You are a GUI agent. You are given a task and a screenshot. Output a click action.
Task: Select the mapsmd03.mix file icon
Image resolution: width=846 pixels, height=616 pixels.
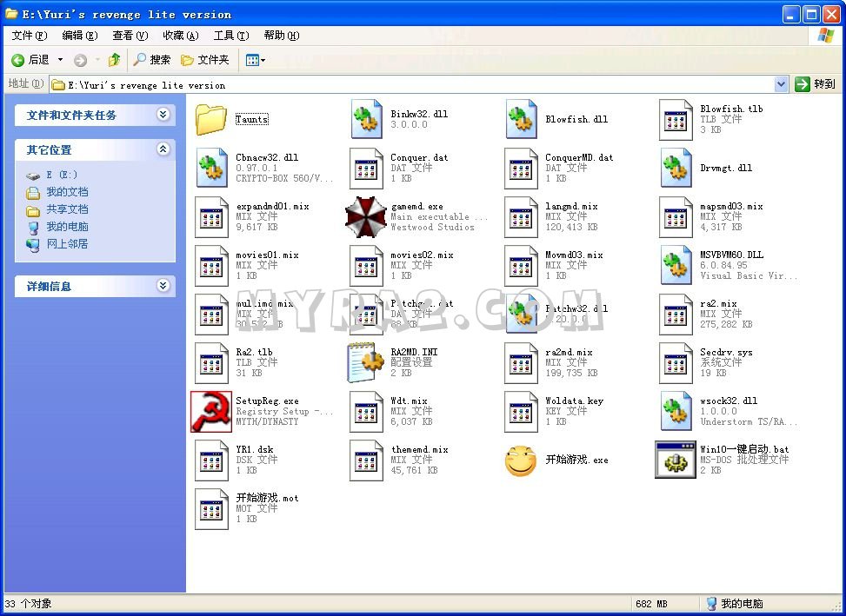click(676, 216)
